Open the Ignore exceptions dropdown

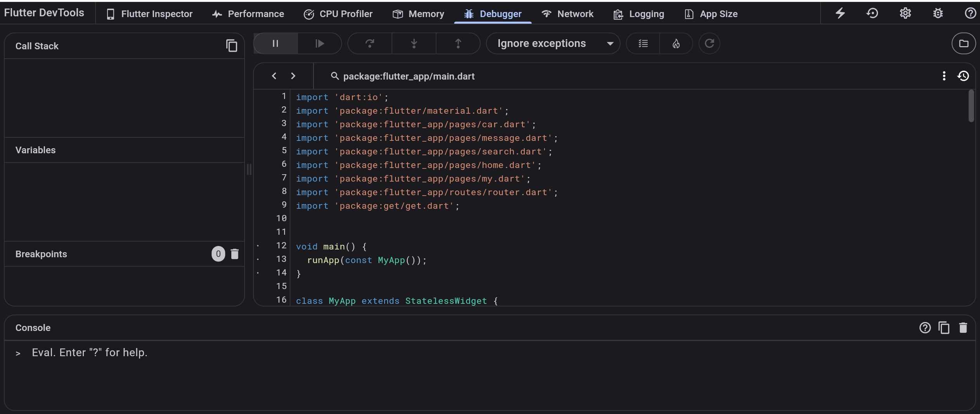pos(553,43)
